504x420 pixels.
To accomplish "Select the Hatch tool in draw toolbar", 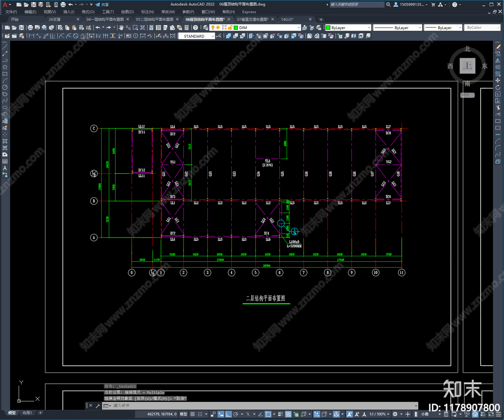I will [x=5, y=141].
